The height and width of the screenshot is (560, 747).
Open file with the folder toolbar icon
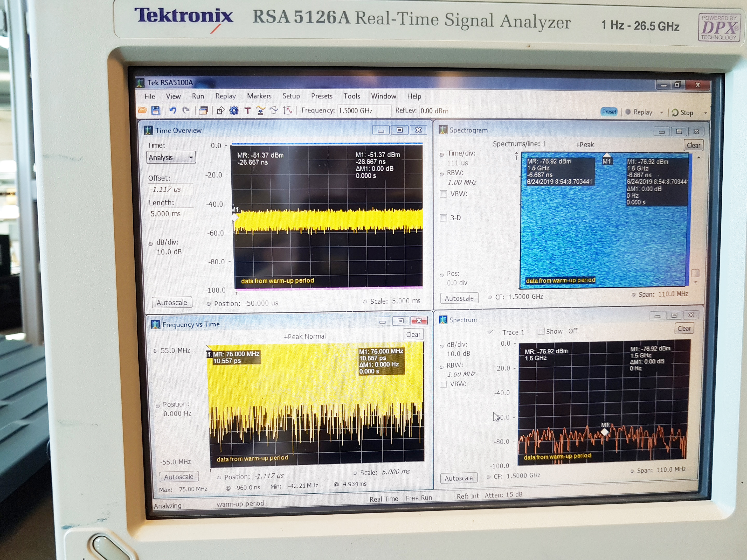[142, 110]
